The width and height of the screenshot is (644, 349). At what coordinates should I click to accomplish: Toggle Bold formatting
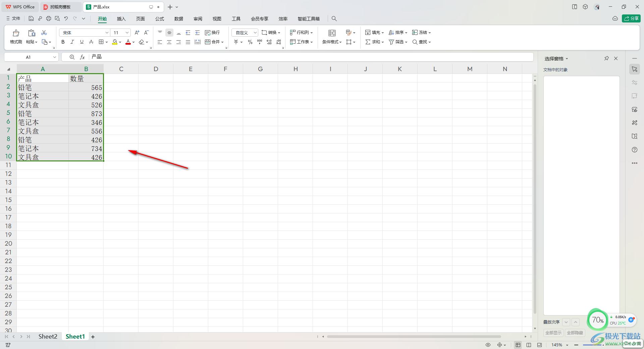[63, 42]
